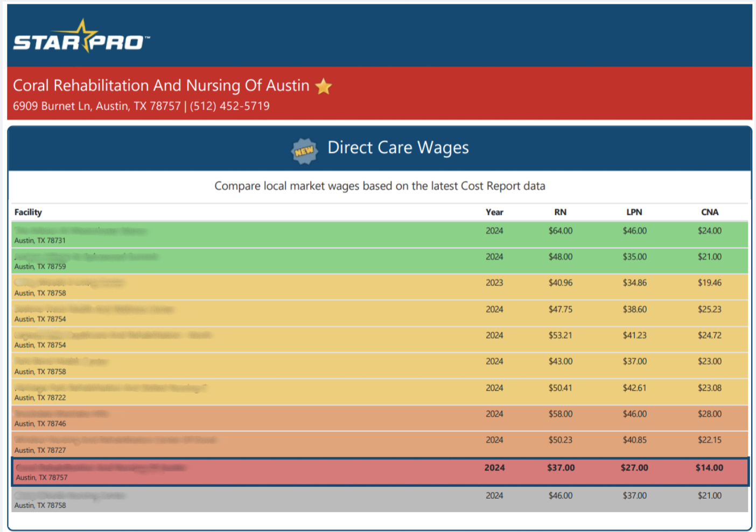Click the StarPro logo
756x532 pixels.
tap(81, 37)
